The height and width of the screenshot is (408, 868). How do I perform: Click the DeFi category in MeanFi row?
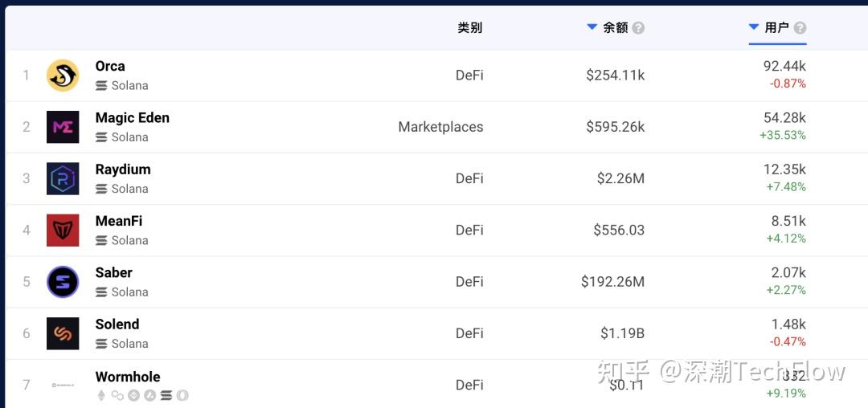click(x=469, y=231)
